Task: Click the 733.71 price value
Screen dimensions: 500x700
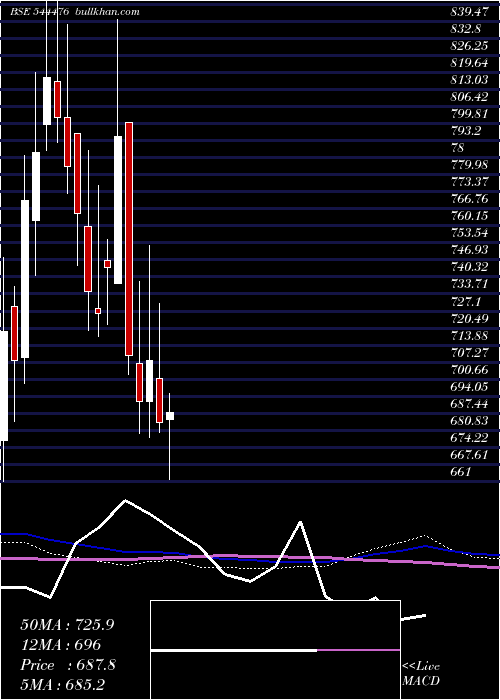Action: point(470,284)
